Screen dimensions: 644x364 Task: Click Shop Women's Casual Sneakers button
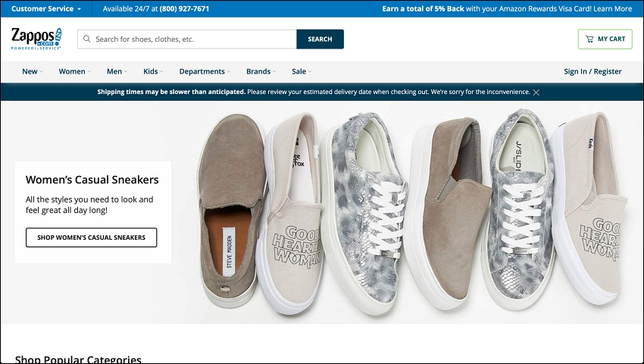pyautogui.click(x=91, y=237)
